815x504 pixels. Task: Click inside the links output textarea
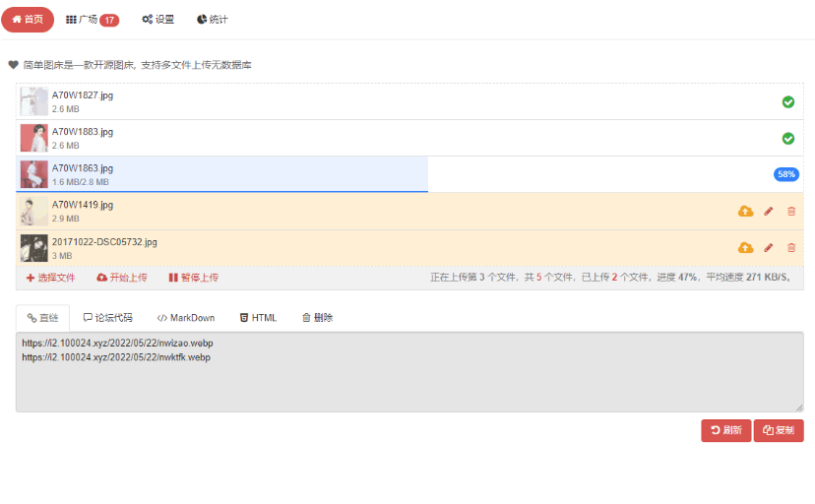[409, 372]
